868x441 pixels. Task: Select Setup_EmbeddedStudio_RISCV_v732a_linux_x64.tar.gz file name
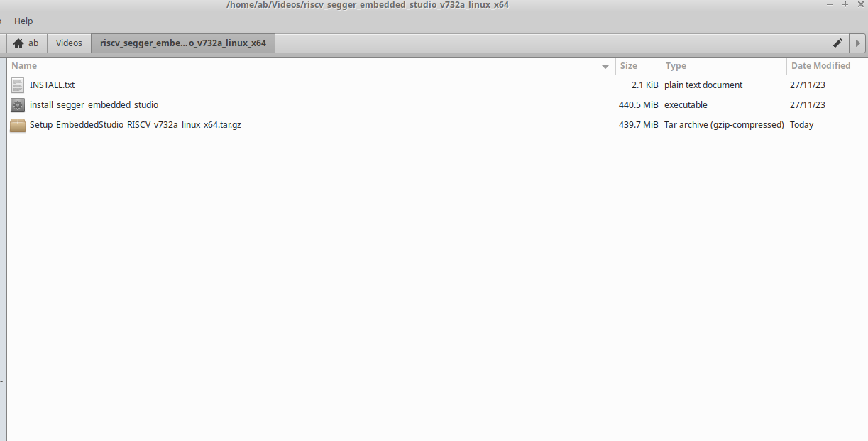[135, 125]
